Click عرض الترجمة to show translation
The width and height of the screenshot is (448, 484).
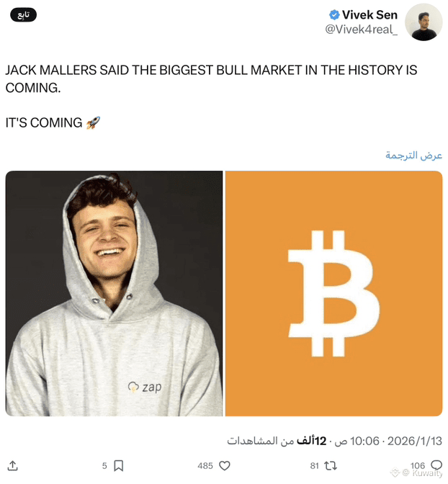click(x=413, y=156)
